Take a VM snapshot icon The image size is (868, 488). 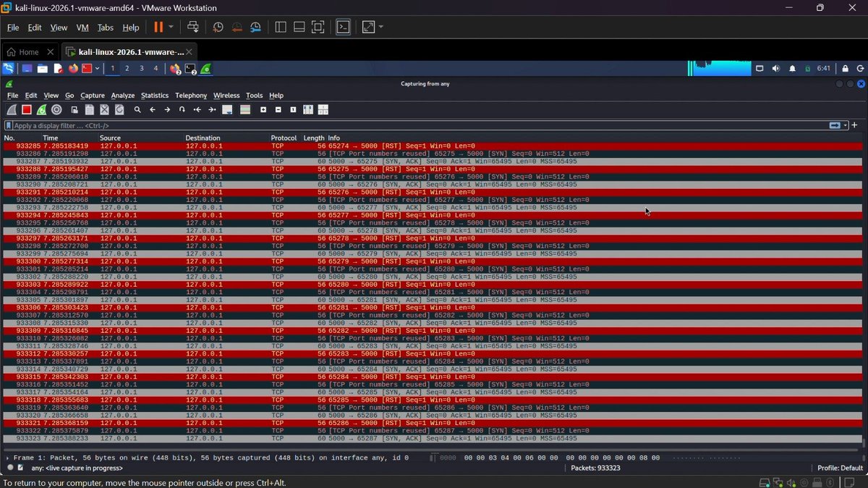pos(218,28)
